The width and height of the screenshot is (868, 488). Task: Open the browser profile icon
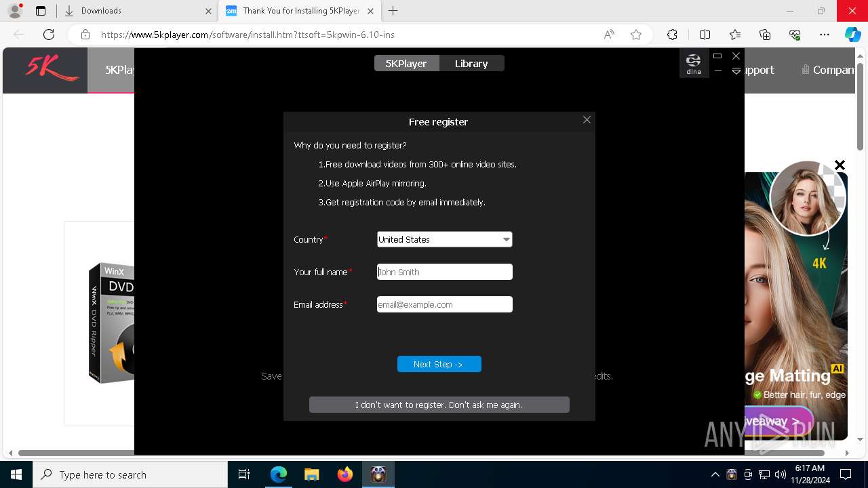(15, 11)
